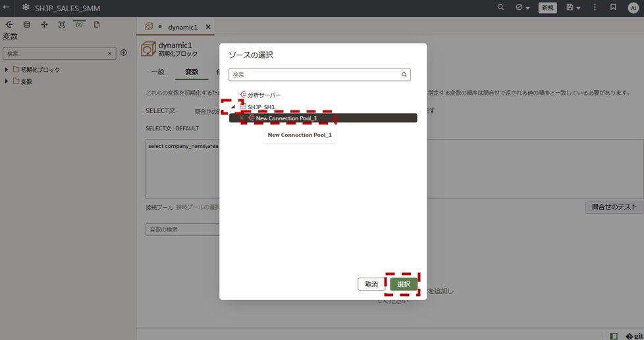This screenshot has height=340, width=644.
Task: Toggle the panel layout icon in the status bar
Action: 614,336
